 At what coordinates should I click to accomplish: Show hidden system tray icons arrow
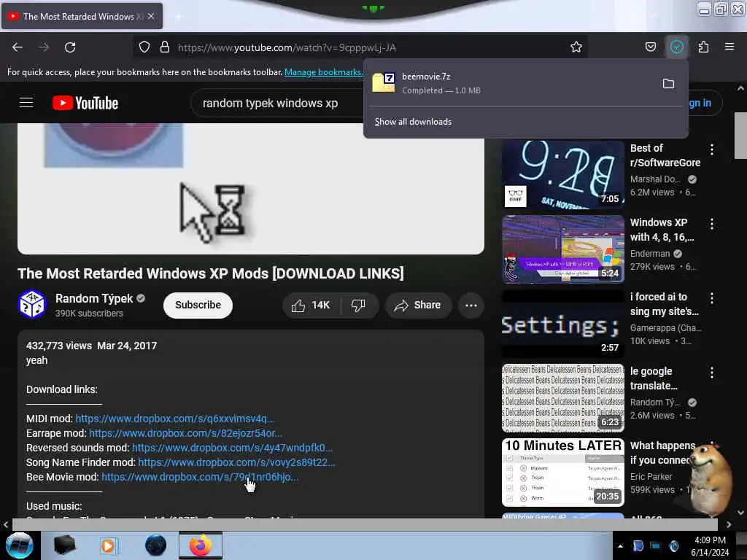click(x=620, y=546)
